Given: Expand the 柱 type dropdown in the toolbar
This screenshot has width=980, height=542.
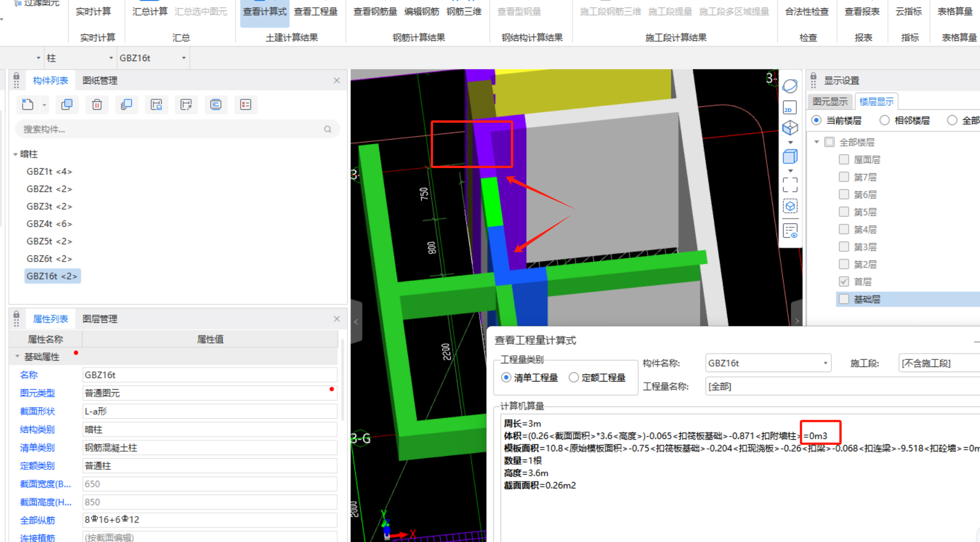Looking at the screenshot, I should point(111,58).
